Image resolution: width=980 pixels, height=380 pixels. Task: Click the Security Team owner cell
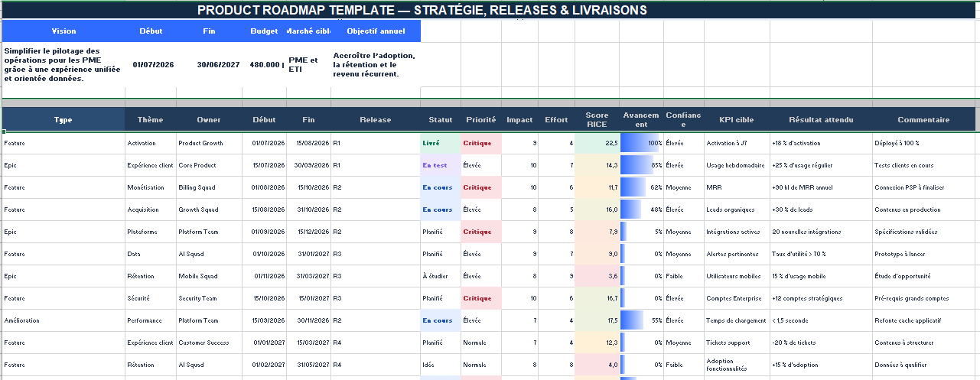[x=209, y=298]
